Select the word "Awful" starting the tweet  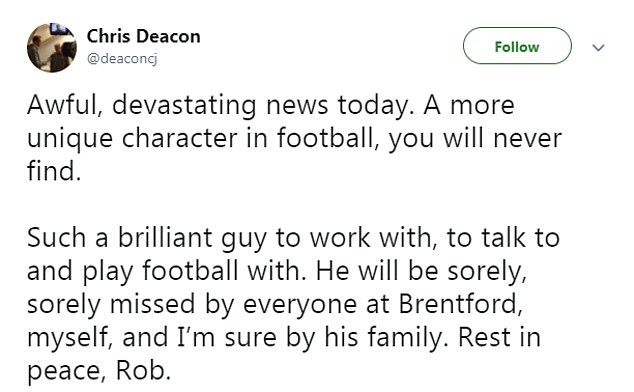tap(64, 106)
